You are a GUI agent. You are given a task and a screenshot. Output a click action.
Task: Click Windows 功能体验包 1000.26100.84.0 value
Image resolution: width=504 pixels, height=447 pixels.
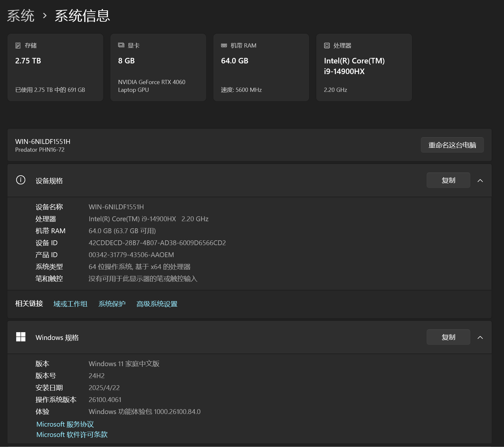pos(145,411)
